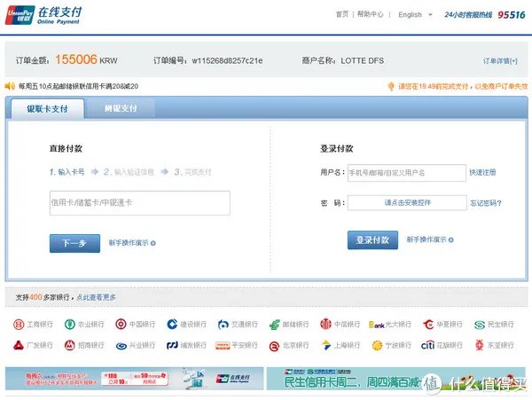Open left 新手操作演示 demo link

click(129, 243)
